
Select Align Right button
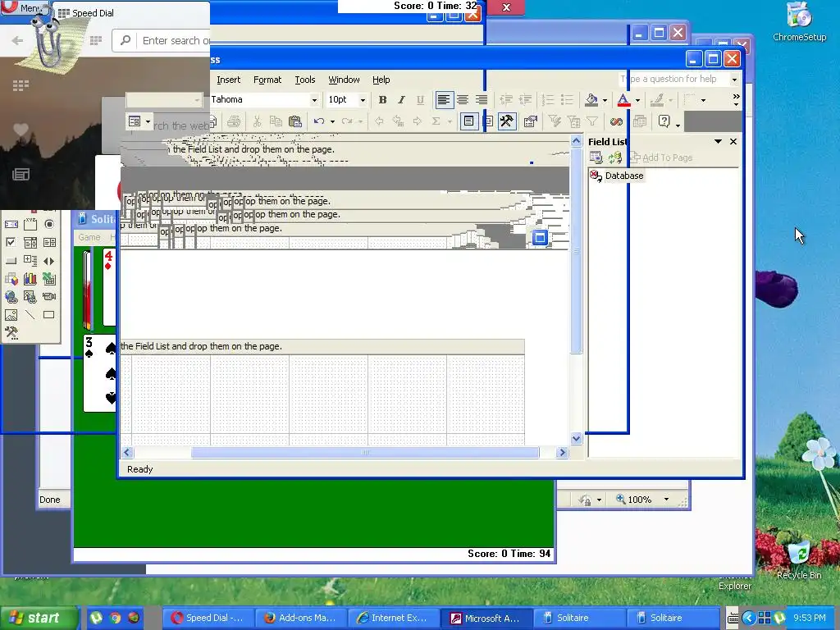481,99
